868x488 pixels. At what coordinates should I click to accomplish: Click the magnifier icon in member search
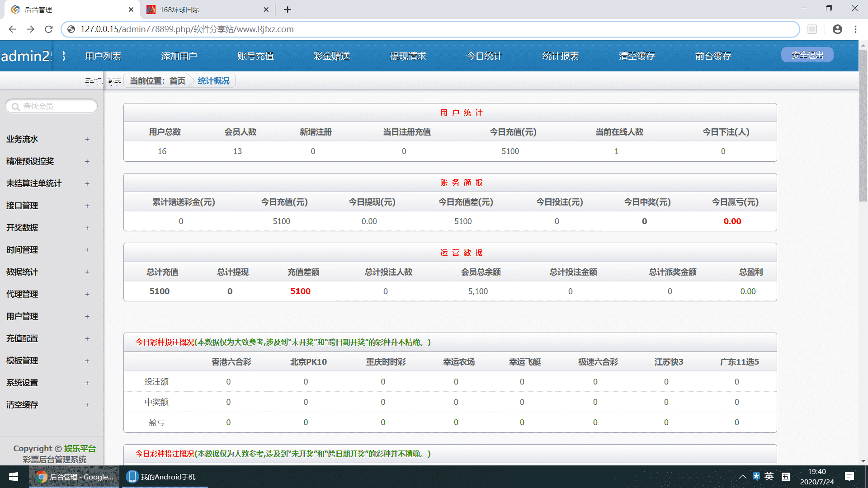[15, 107]
